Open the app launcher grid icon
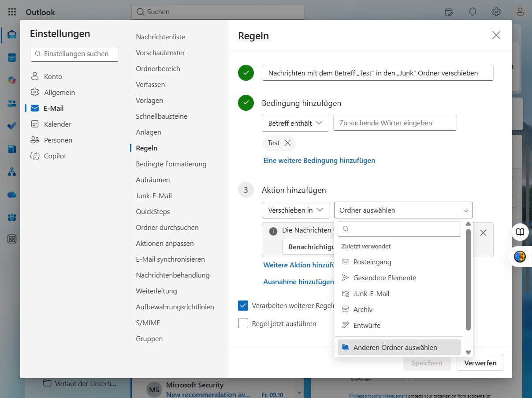Viewport: 532px width, 398px height. 12,12
